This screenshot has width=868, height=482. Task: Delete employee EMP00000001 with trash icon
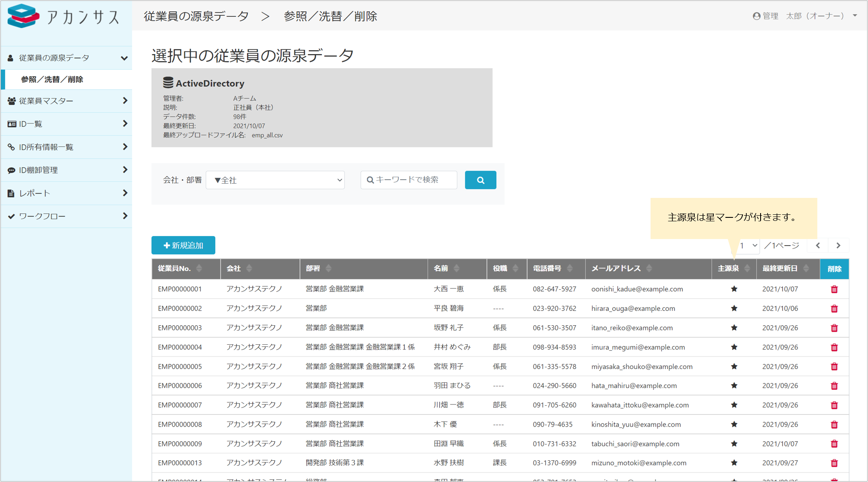click(x=834, y=289)
